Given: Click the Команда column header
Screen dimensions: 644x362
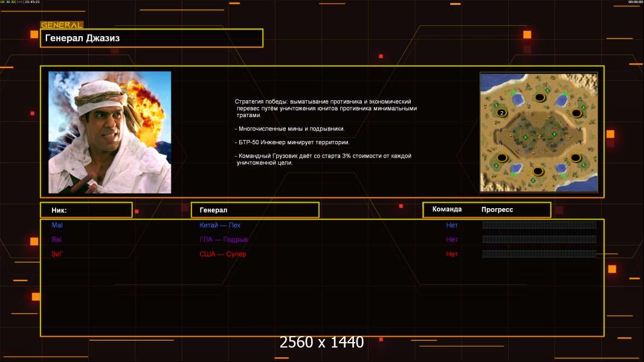Looking at the screenshot, I should 447,209.
